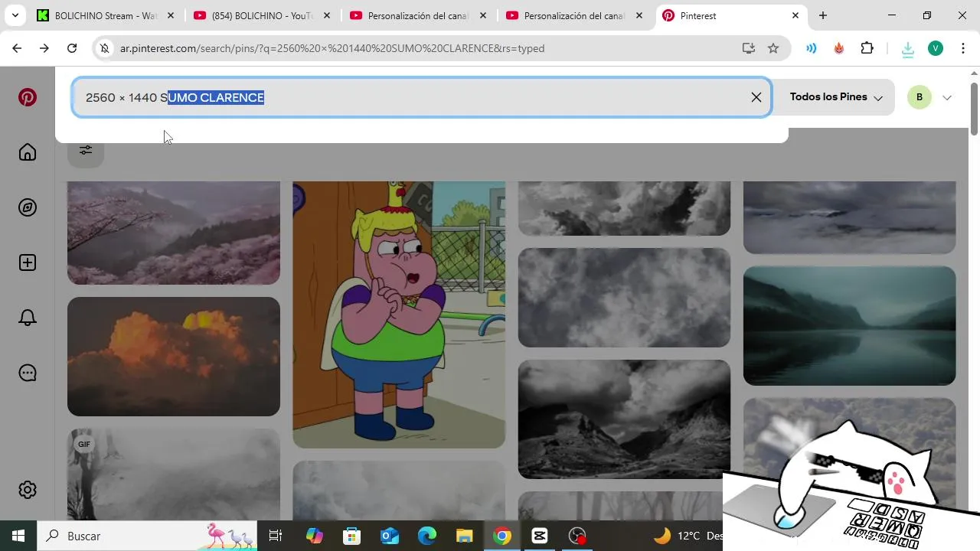Close the BOLICHINO Stream tab

[x=171, y=15]
